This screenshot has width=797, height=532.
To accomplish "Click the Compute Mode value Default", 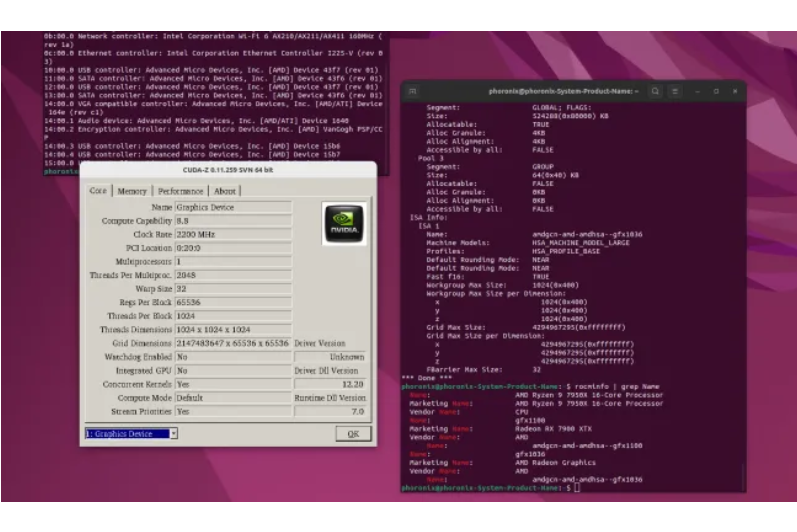I will pyautogui.click(x=233, y=398).
